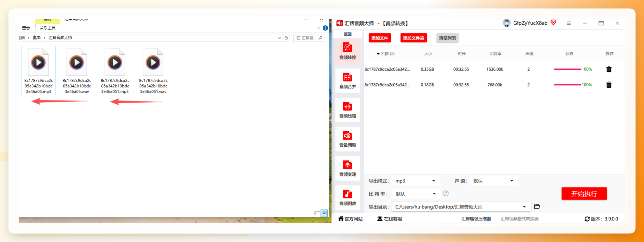
Task: Click the version refresh icon
Action: [x=587, y=219]
